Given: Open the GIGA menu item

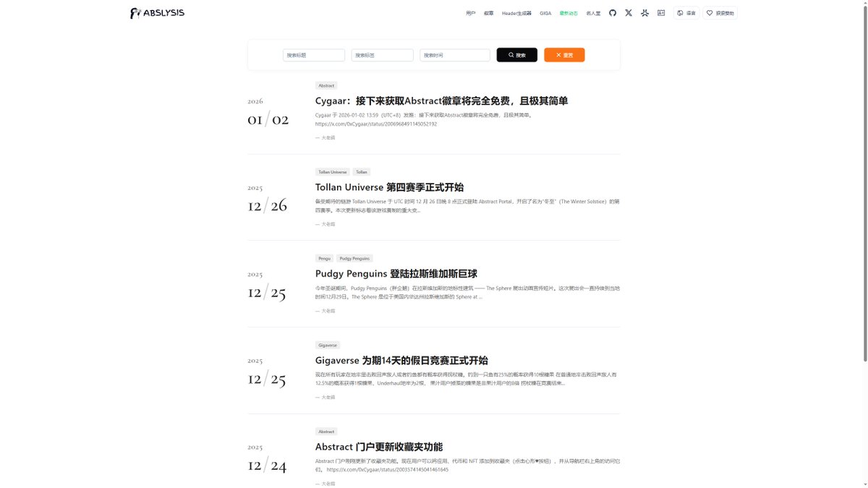Looking at the screenshot, I should pos(545,13).
